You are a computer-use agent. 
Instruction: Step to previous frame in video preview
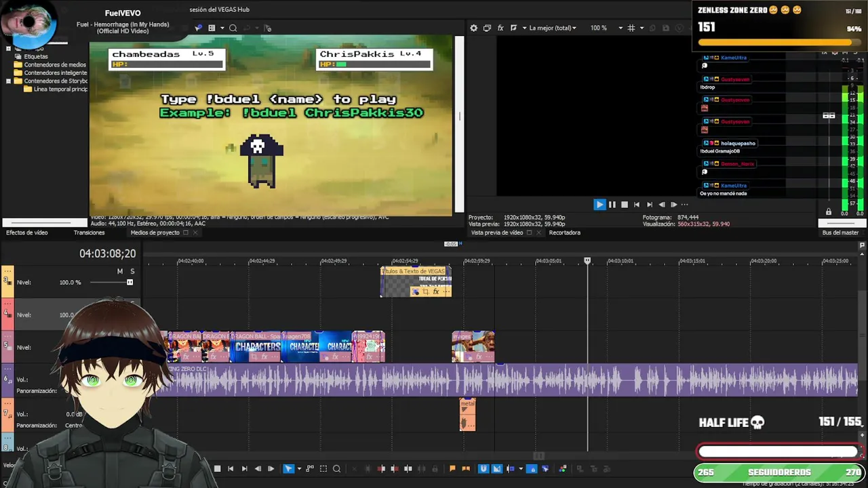pos(662,204)
